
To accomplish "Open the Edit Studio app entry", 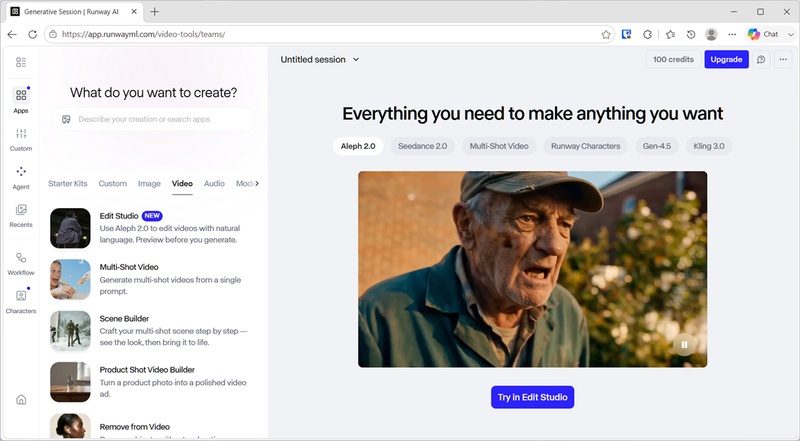I will [151, 228].
